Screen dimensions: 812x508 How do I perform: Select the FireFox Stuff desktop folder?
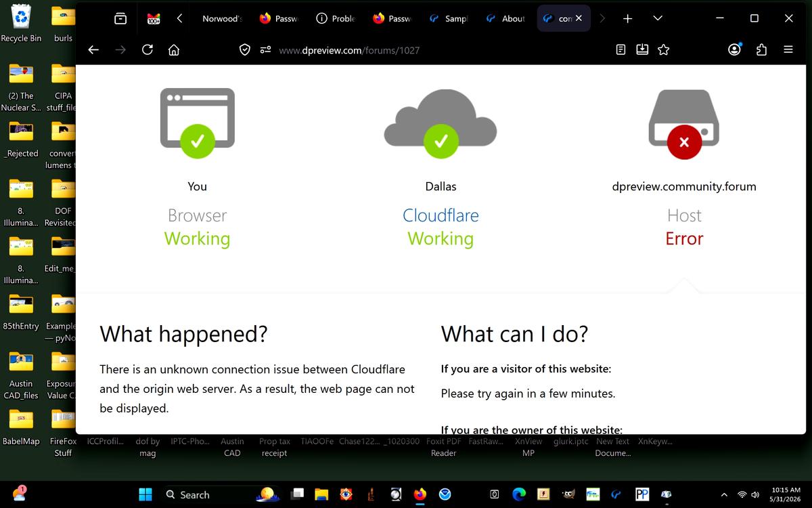(63, 433)
